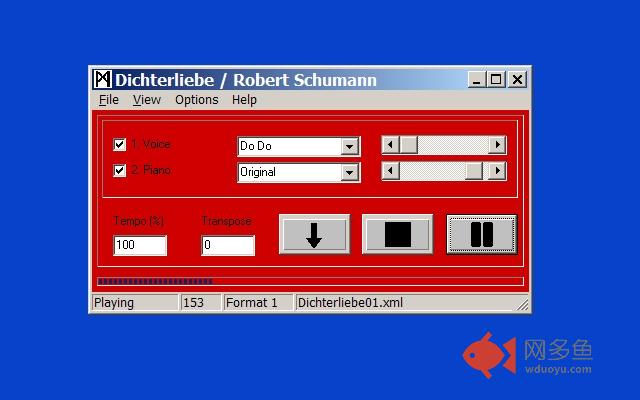This screenshot has height=400, width=640.
Task: Click the Tempo (%) input field
Action: (x=140, y=245)
